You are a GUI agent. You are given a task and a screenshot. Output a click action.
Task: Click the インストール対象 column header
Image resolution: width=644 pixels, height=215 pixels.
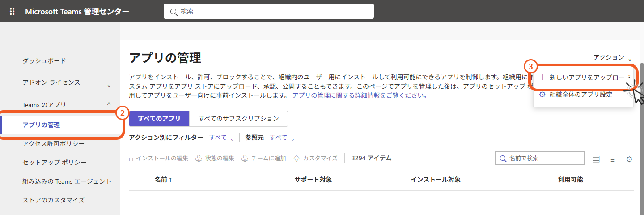[436, 180]
